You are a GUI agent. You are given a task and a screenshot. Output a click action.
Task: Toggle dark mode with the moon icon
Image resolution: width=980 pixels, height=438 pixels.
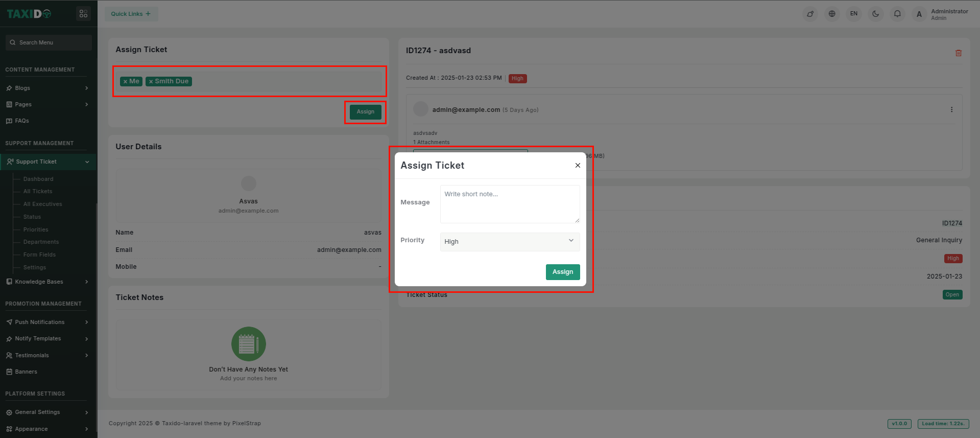[875, 14]
